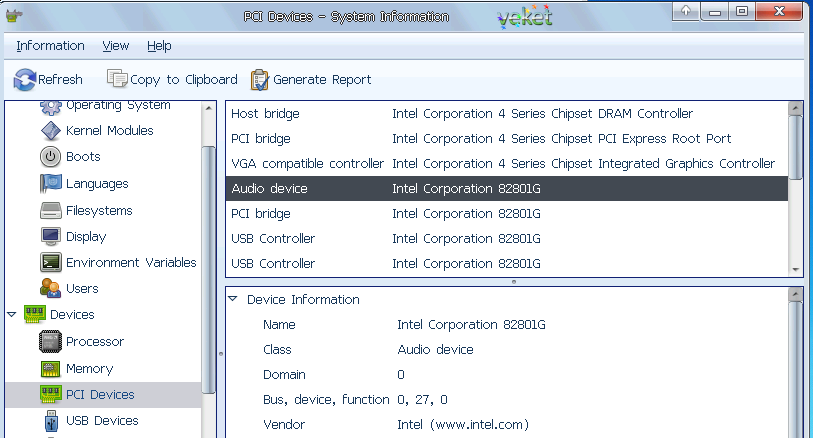Open the Languages tree entry
813x438 pixels.
pyautogui.click(x=97, y=183)
